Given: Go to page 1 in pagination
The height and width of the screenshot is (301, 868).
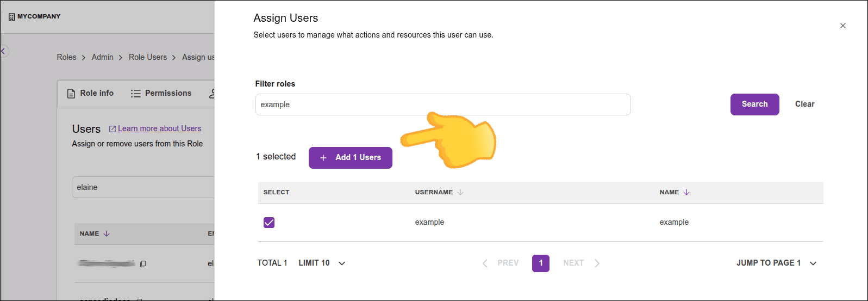Looking at the screenshot, I should point(540,263).
